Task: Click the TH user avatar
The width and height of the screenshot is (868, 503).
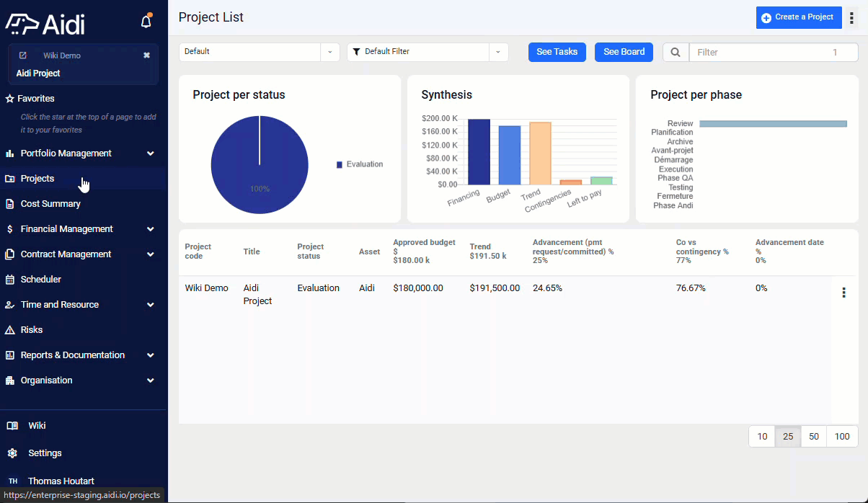Action: tap(13, 481)
